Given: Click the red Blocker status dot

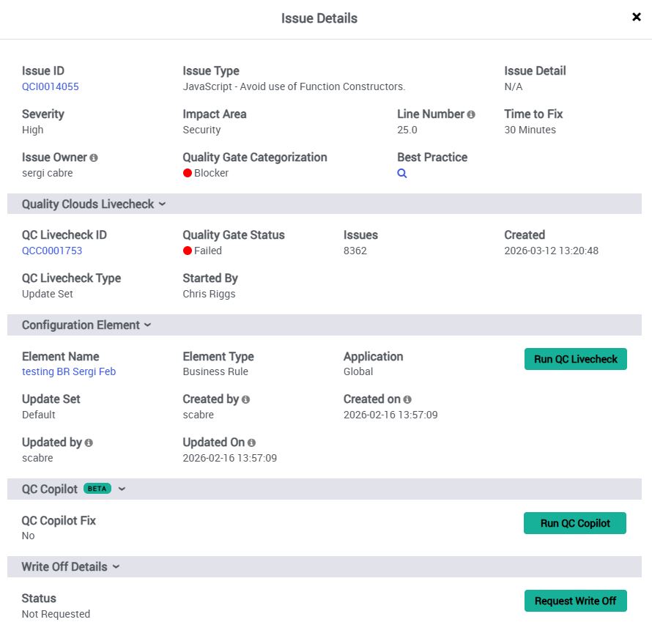Looking at the screenshot, I should 188,174.
